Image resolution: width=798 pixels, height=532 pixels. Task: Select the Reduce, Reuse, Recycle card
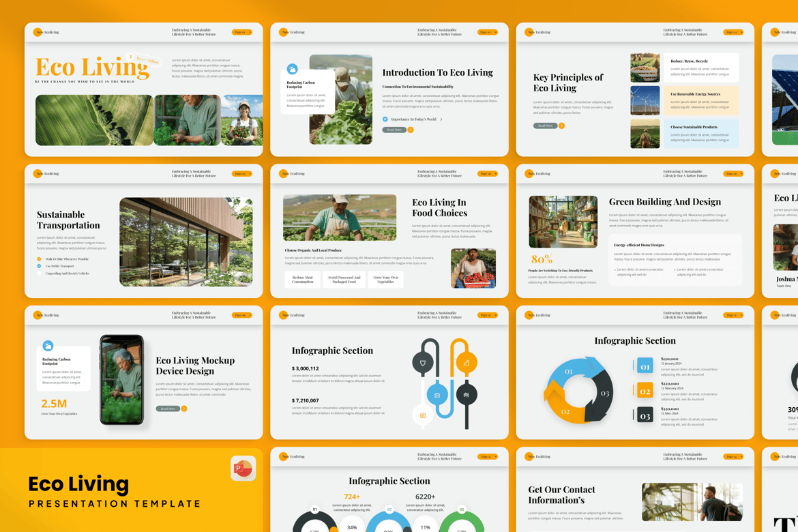pyautogui.click(x=701, y=68)
